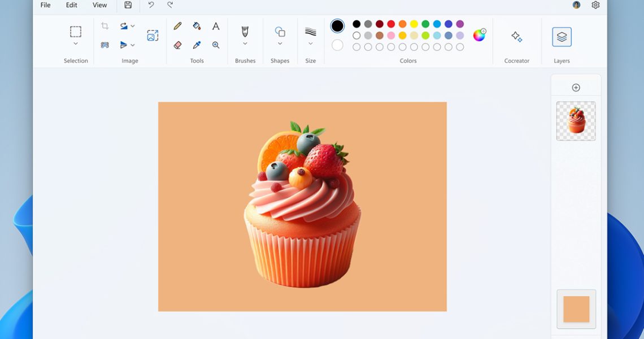Click the "Selection" group label
Screen dimensions: 644x339
tap(76, 61)
